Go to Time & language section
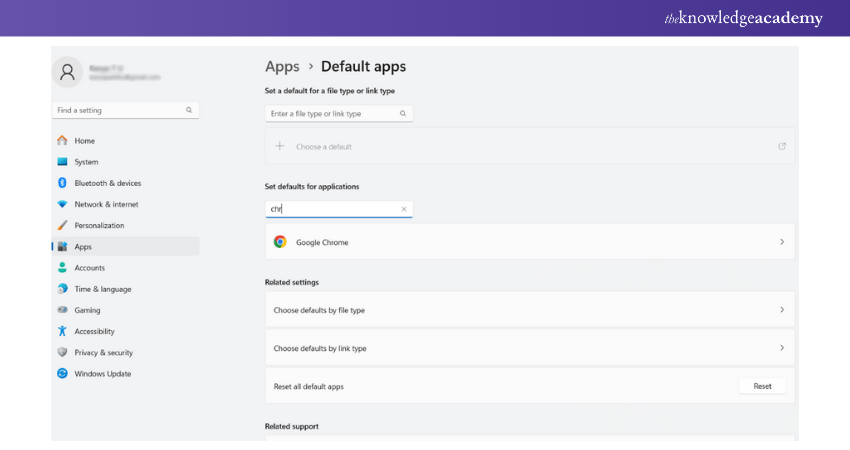 point(102,289)
